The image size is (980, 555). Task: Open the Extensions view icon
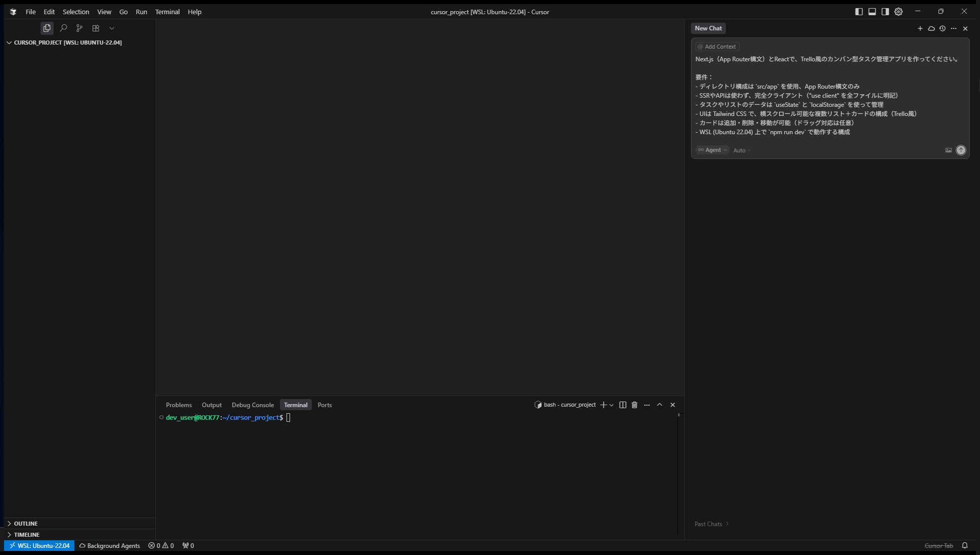point(96,28)
